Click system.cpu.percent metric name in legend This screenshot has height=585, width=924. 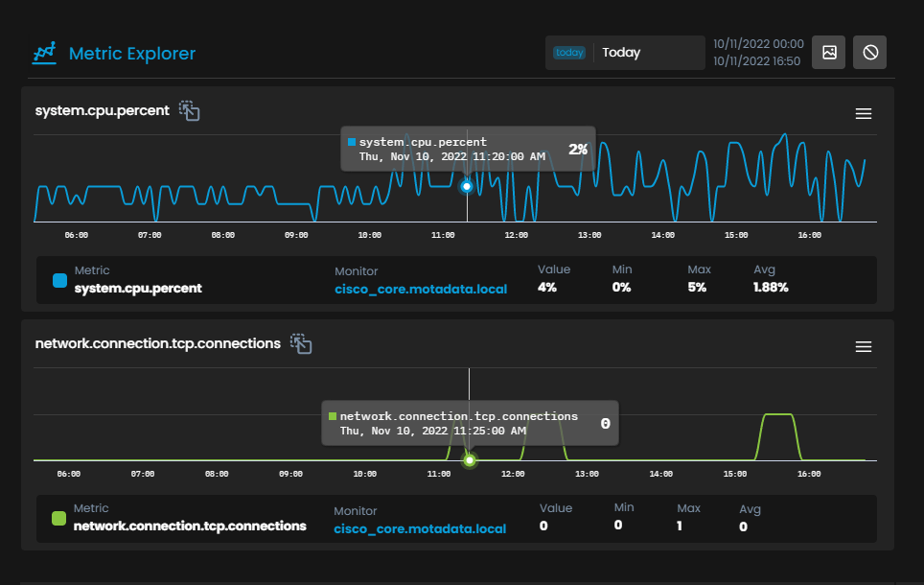138,289
